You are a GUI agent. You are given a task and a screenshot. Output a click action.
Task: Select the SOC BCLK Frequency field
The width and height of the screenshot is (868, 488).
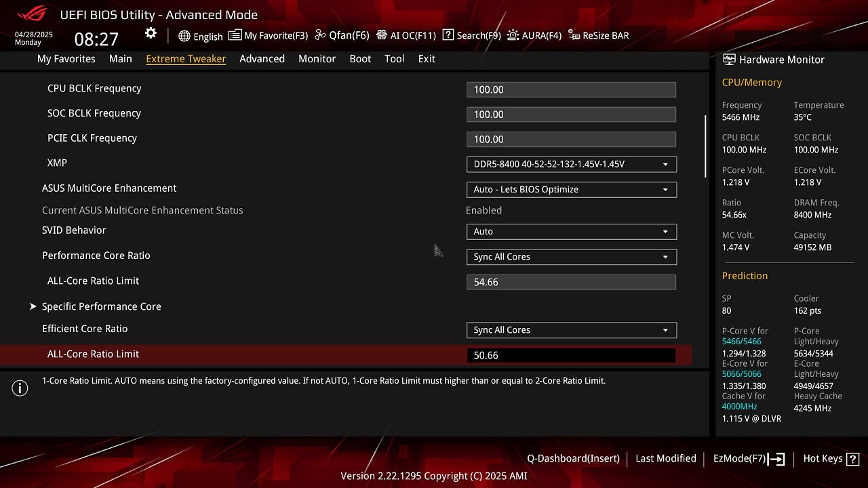(572, 115)
